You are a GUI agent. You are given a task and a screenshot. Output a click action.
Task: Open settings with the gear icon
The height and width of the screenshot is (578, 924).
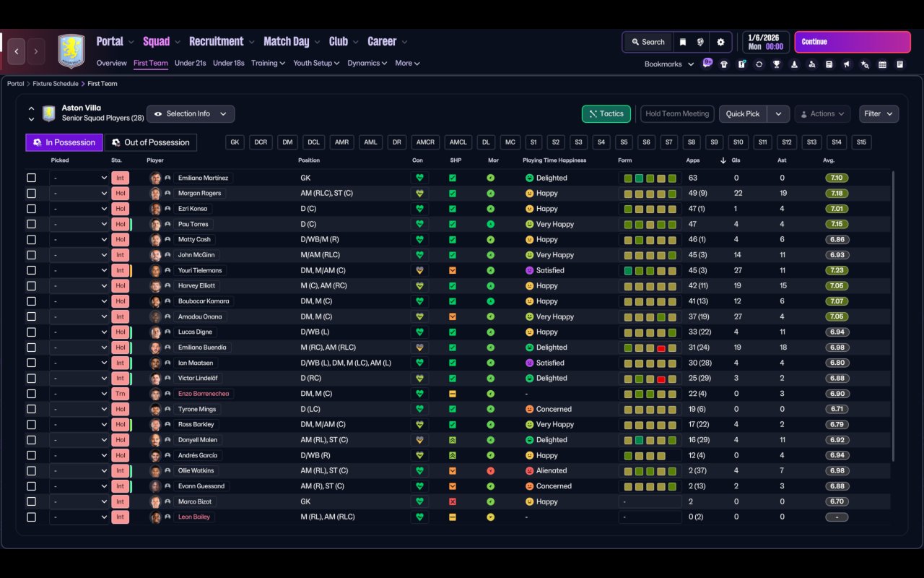click(720, 42)
